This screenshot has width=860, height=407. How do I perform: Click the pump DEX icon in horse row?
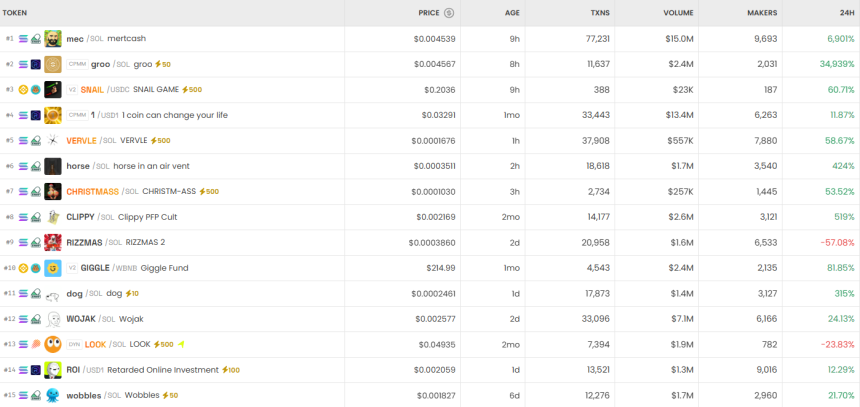[x=35, y=166]
